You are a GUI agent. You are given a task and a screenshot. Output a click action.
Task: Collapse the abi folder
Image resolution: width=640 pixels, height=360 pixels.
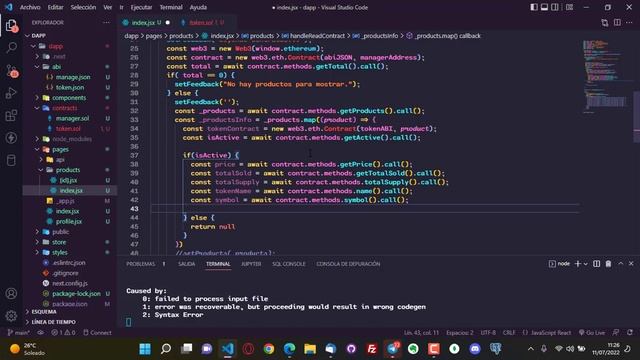tap(56, 67)
